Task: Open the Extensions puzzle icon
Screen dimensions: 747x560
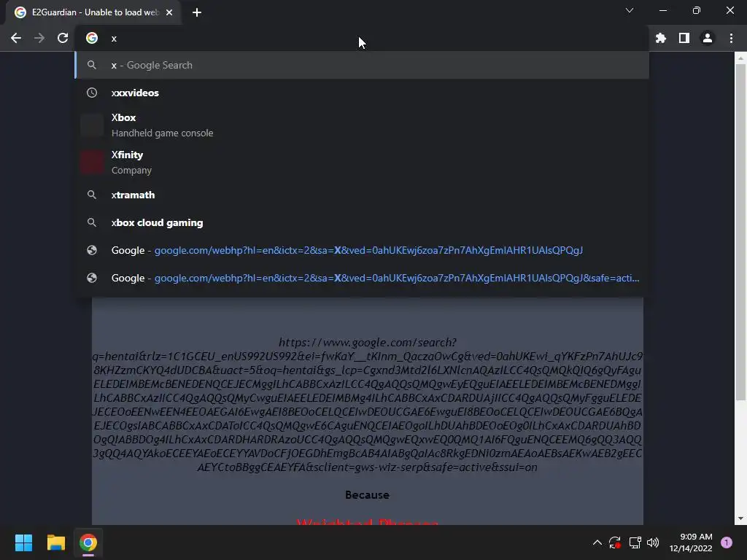Action: point(661,38)
